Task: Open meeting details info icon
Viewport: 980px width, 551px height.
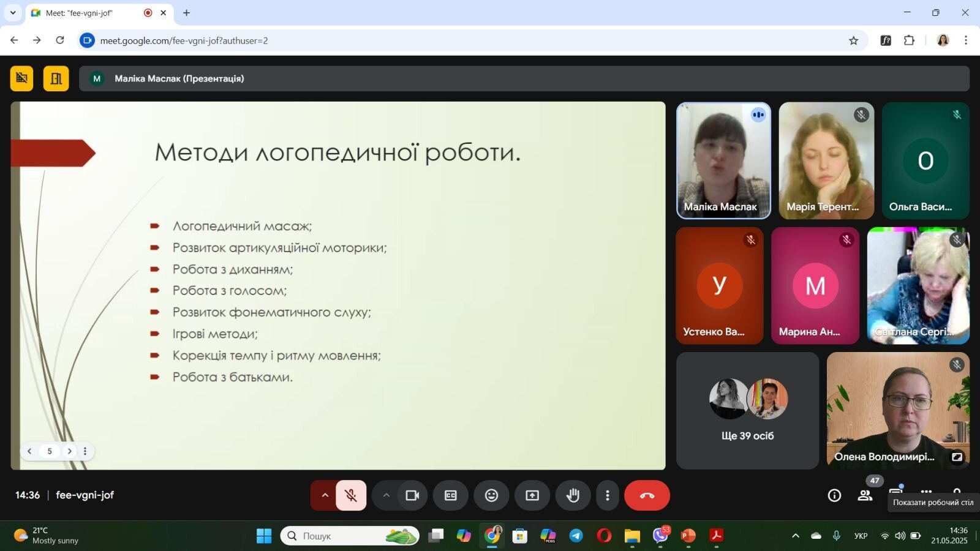Action: pyautogui.click(x=834, y=495)
